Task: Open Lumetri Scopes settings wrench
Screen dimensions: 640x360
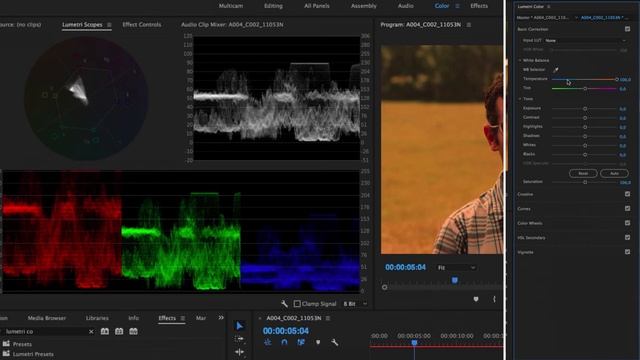Action: pyautogui.click(x=284, y=304)
